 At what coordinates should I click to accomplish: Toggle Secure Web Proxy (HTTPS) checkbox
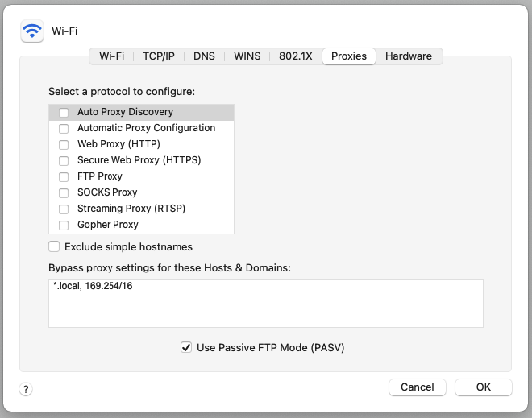pos(64,161)
